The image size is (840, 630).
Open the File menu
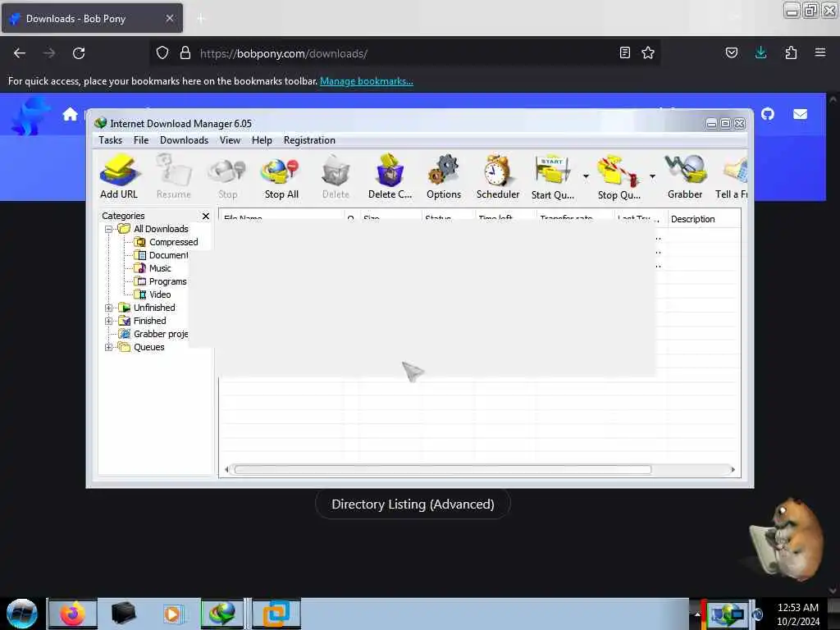pos(141,140)
